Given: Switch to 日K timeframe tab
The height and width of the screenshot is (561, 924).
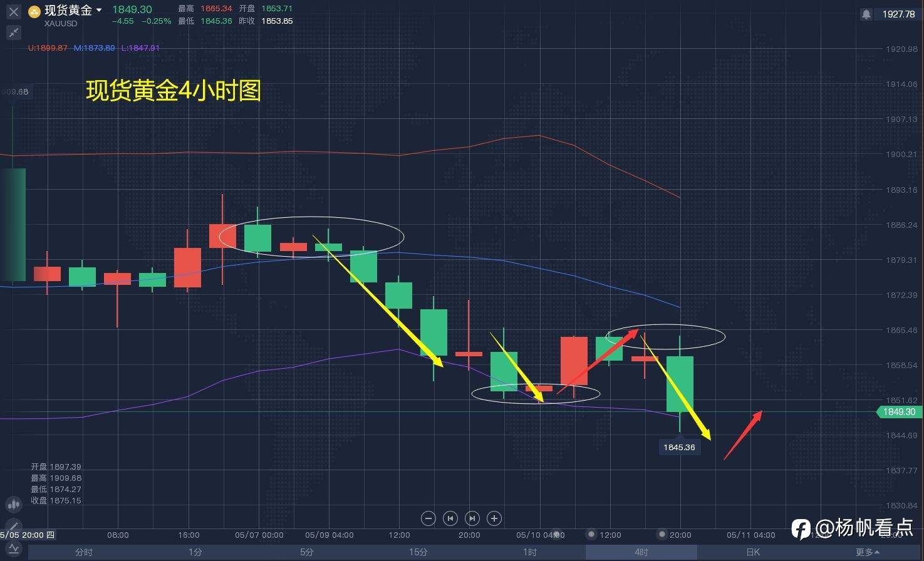Looking at the screenshot, I should pyautogui.click(x=753, y=552).
